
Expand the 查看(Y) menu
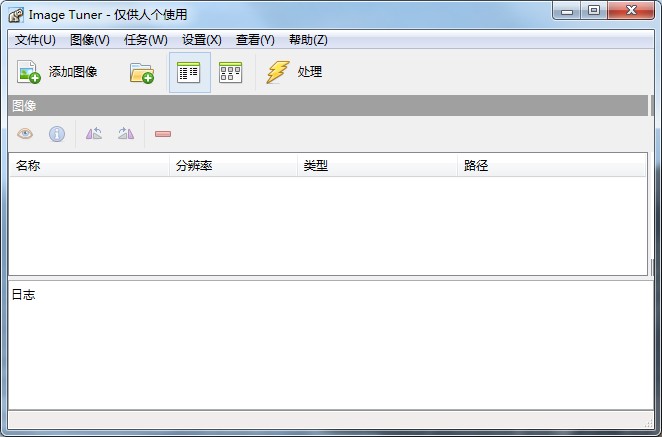pyautogui.click(x=255, y=40)
